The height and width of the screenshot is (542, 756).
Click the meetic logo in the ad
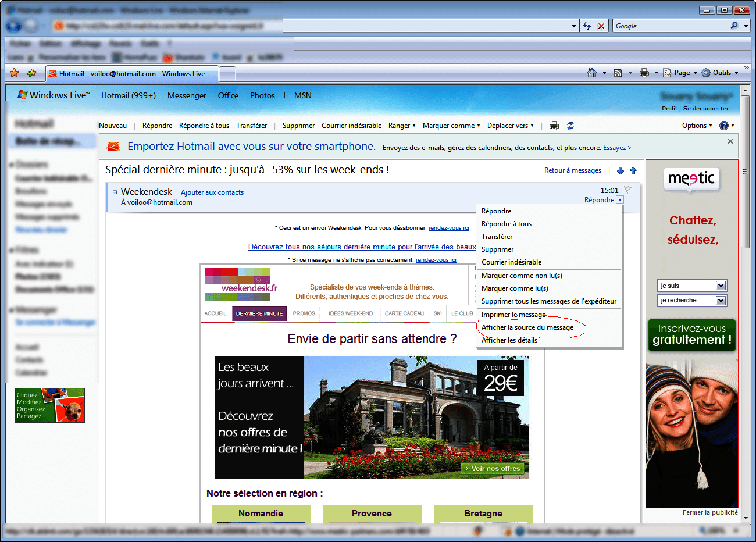pyautogui.click(x=691, y=179)
